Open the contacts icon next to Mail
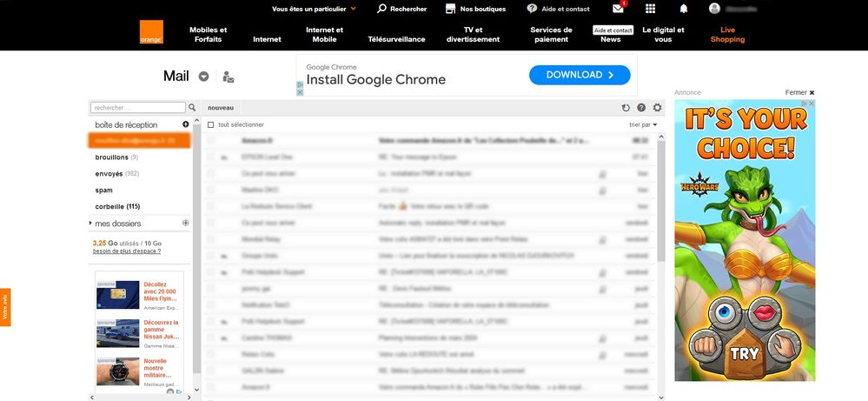This screenshot has height=401, width=868. [x=228, y=77]
